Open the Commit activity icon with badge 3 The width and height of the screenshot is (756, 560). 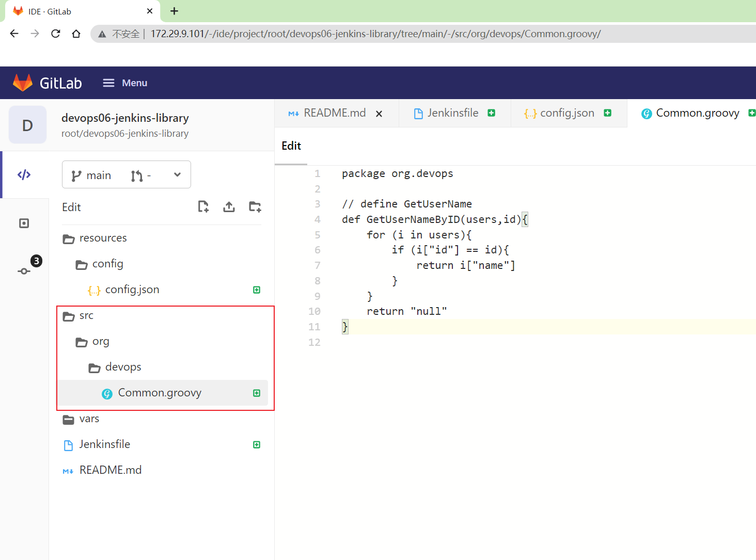click(x=24, y=270)
